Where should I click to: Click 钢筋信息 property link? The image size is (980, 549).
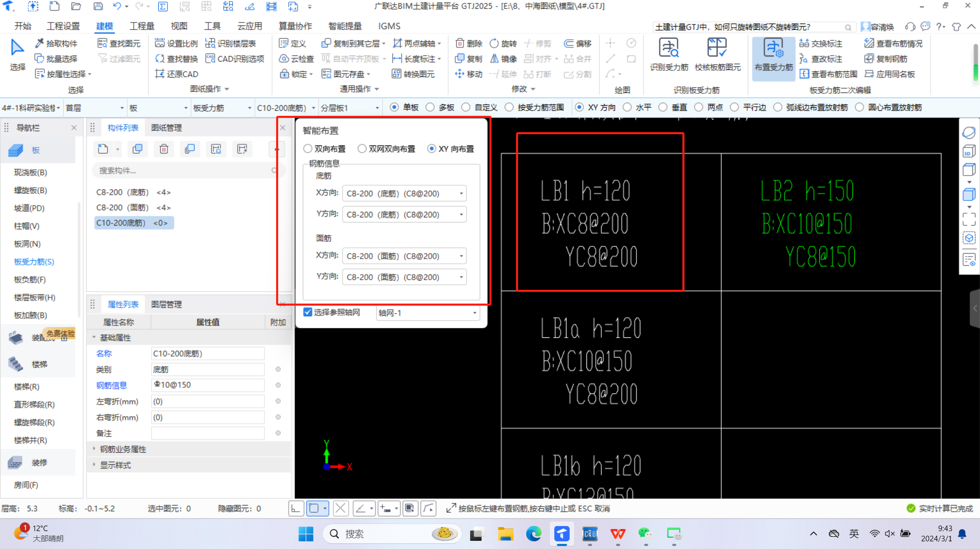111,385
